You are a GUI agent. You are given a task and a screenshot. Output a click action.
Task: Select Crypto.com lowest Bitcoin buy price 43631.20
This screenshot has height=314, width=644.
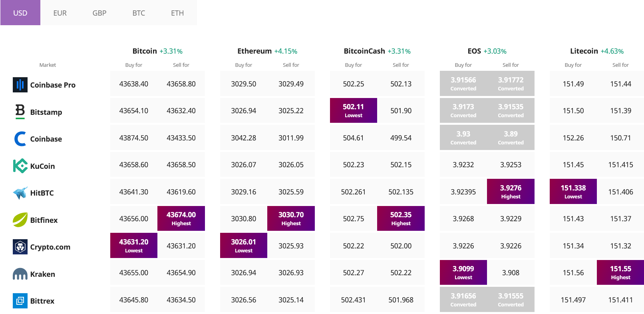(134, 246)
